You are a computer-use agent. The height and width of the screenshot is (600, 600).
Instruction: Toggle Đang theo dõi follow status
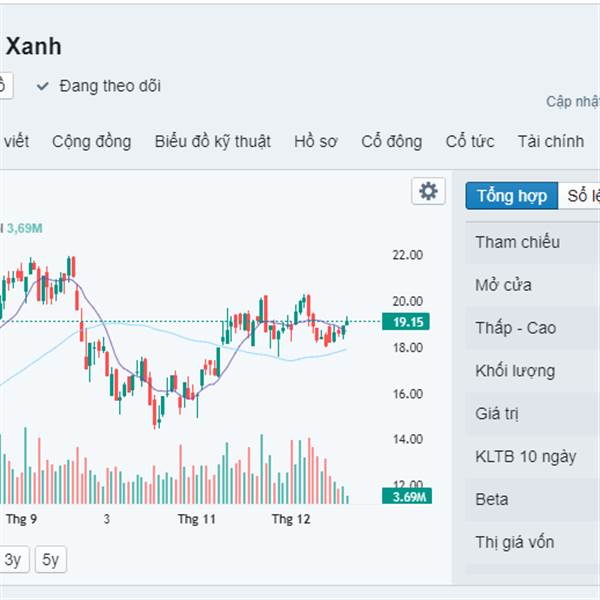tap(109, 86)
